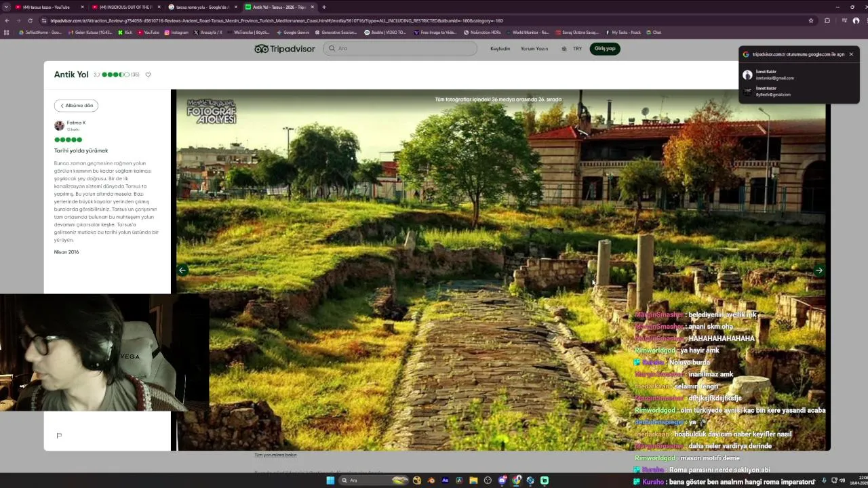The width and height of the screenshot is (868, 488).
Task: Open NoEmotion HDRs bookmark
Action: [482, 33]
